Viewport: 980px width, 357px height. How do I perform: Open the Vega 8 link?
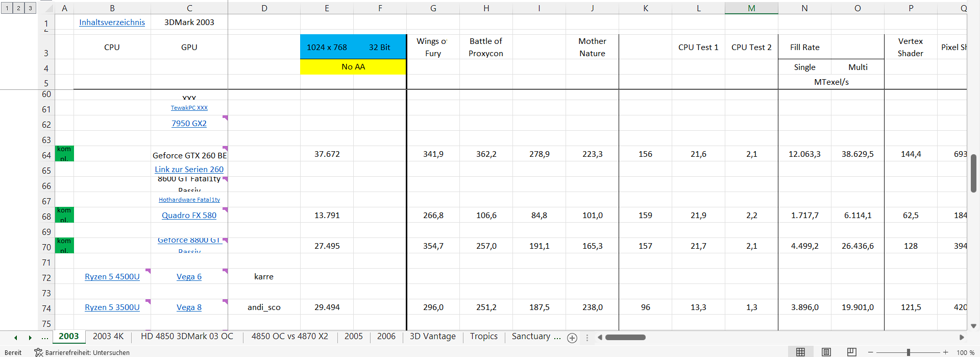[x=189, y=307]
